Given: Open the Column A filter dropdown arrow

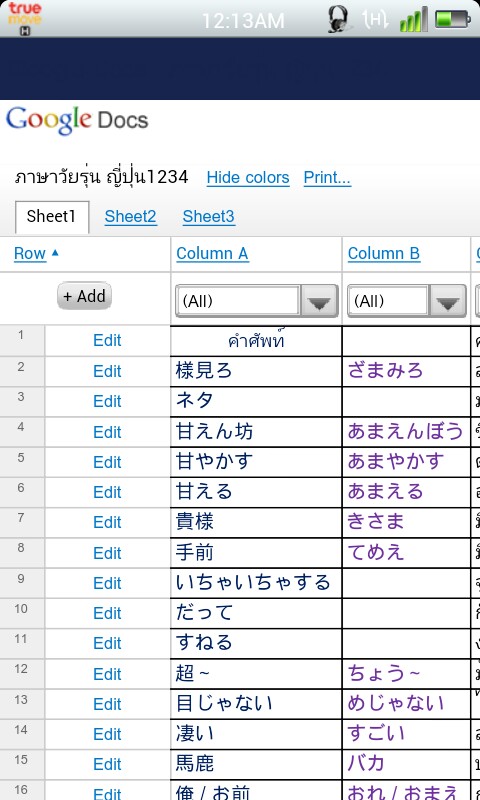Looking at the screenshot, I should (x=319, y=301).
